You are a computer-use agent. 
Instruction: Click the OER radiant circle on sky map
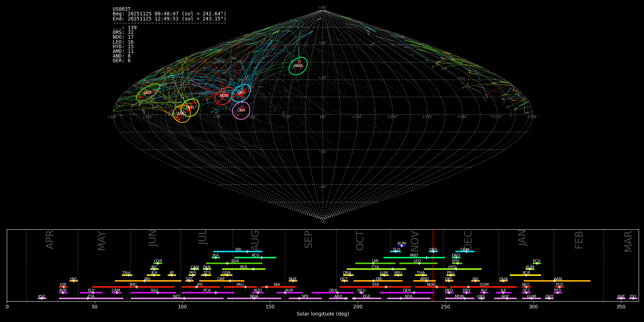(241, 111)
